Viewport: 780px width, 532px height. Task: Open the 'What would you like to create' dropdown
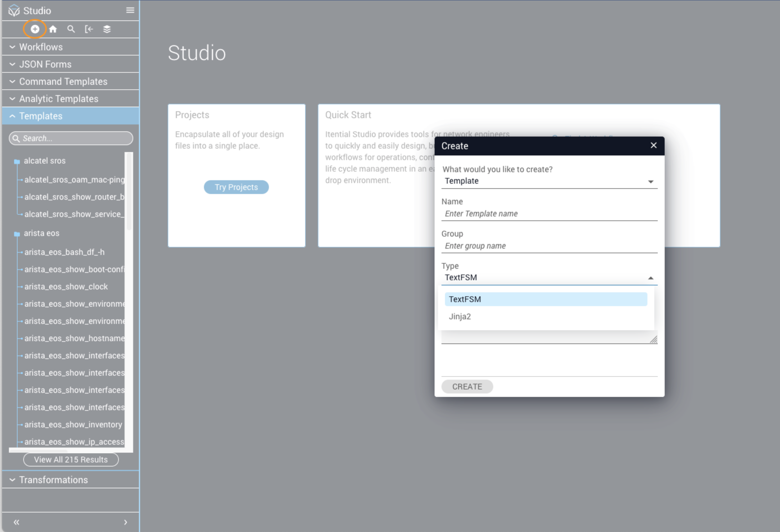(x=549, y=181)
